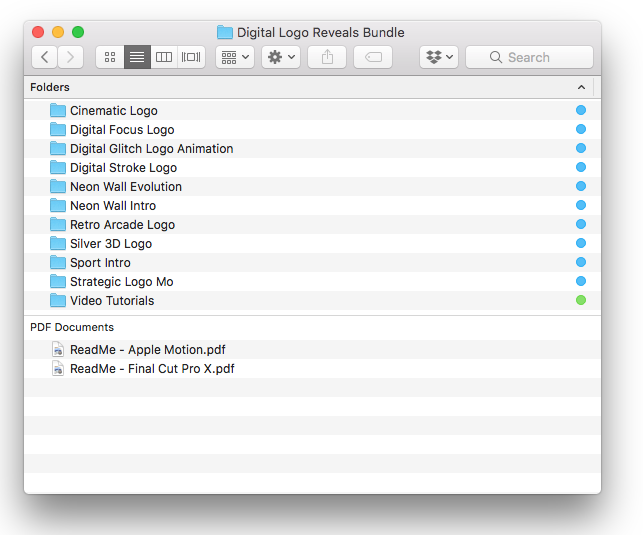Click the Share toolbar button

(327, 57)
